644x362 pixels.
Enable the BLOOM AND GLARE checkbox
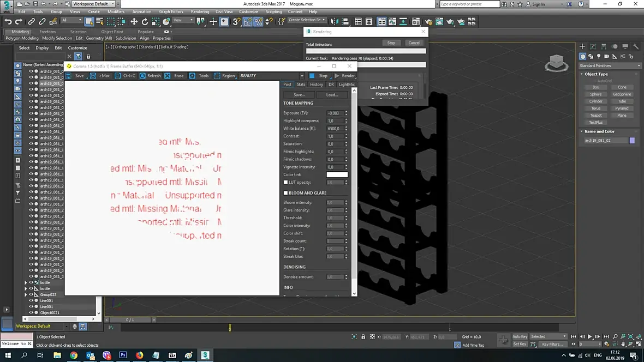click(285, 193)
